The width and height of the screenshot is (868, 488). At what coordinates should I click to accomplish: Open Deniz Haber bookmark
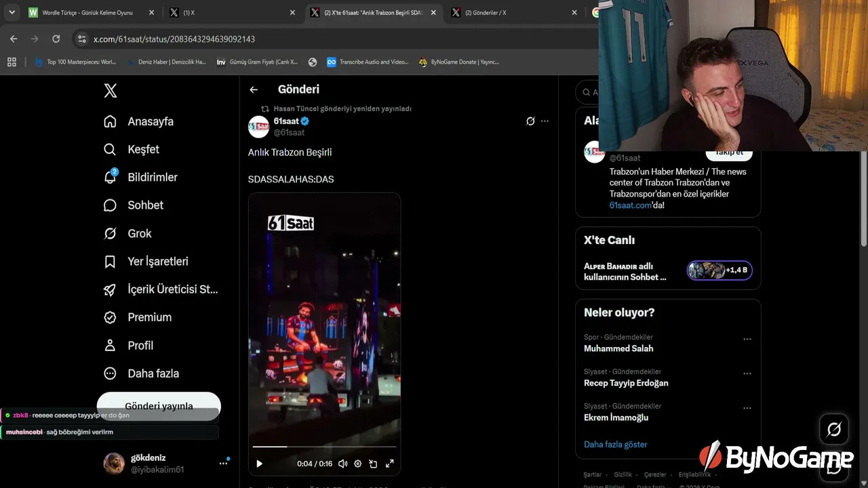click(166, 62)
